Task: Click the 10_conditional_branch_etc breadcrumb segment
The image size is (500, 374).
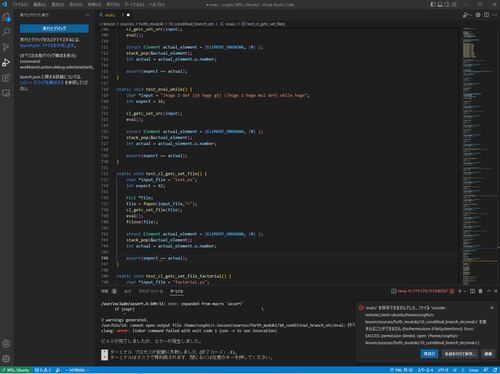Action: pyautogui.click(x=191, y=24)
